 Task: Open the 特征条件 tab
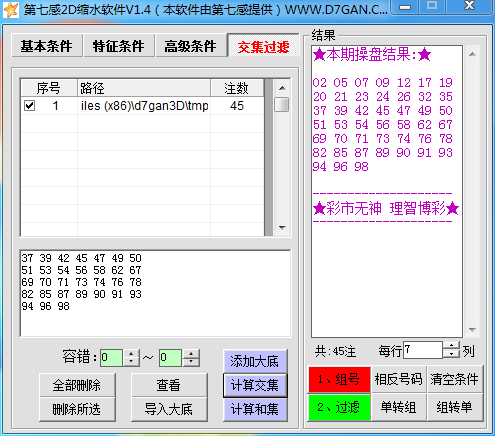119,46
